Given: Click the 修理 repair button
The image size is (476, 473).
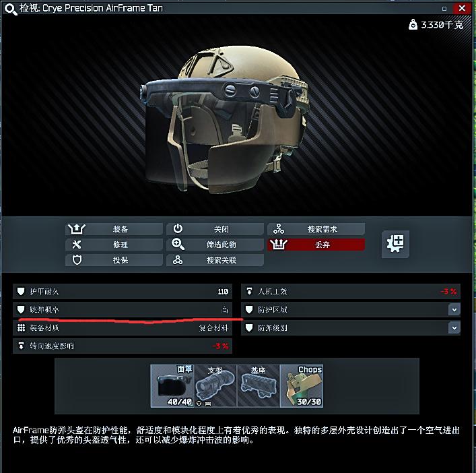Looking at the screenshot, I should (x=114, y=245).
